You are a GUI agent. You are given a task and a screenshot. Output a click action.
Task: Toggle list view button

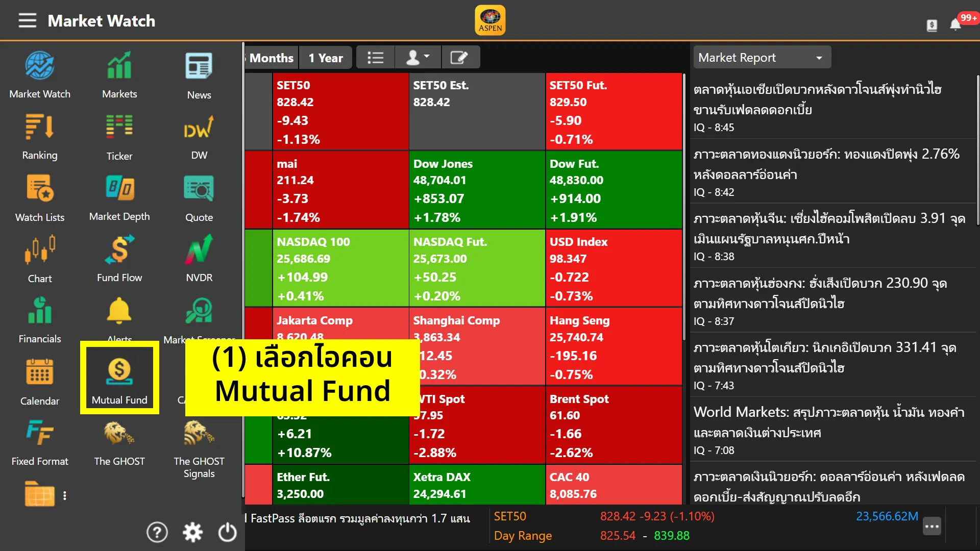(376, 58)
